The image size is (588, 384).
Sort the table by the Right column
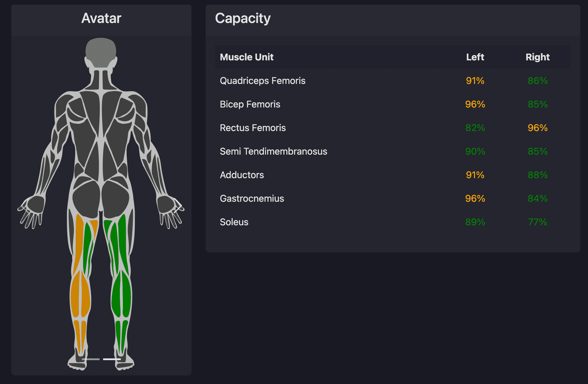coord(538,57)
